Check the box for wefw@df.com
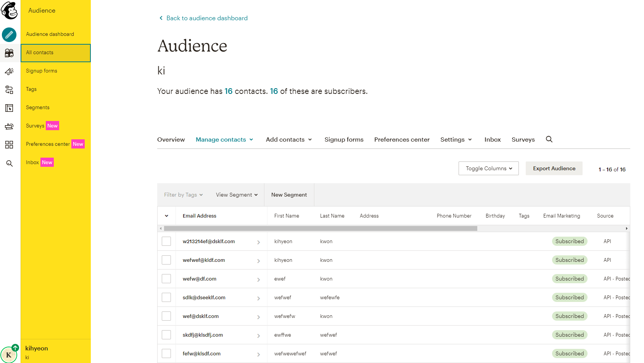 (x=166, y=279)
